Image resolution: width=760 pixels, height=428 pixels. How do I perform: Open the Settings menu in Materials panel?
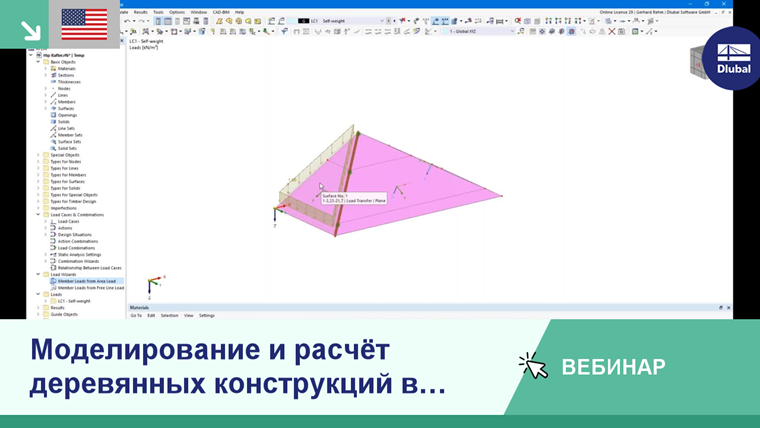point(207,316)
